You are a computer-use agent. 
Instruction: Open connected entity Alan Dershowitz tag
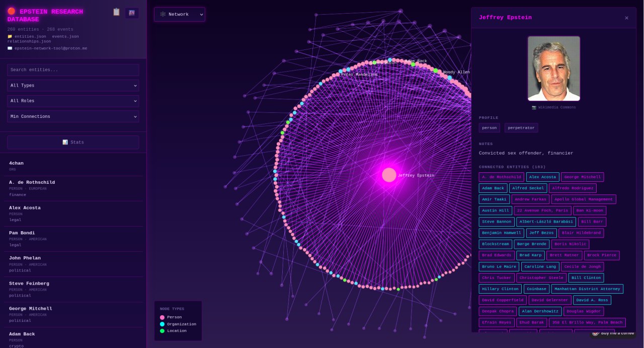pos(540,311)
